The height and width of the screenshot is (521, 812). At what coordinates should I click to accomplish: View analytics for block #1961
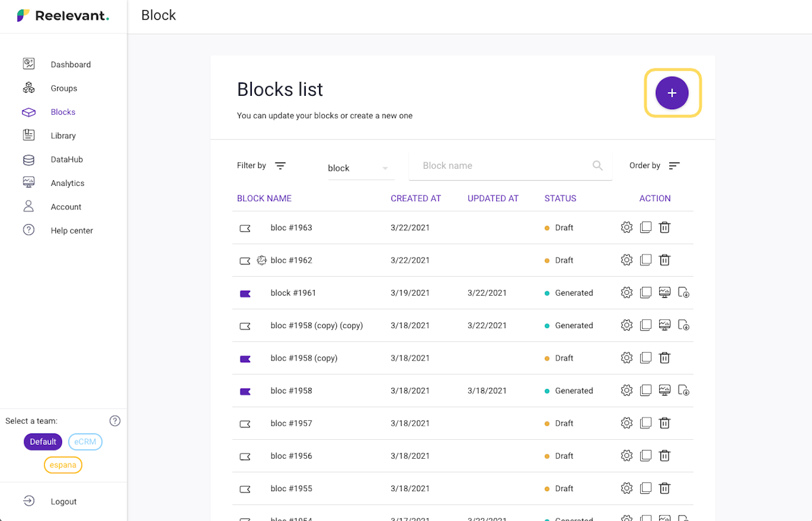[x=665, y=293]
